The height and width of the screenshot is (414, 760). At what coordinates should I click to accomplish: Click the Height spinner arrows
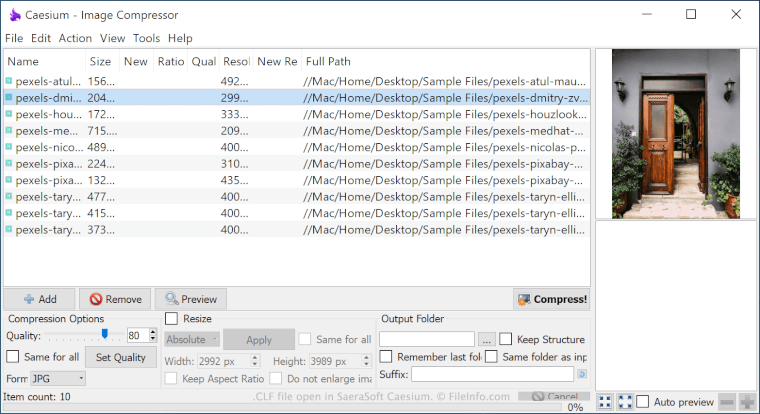coord(366,361)
